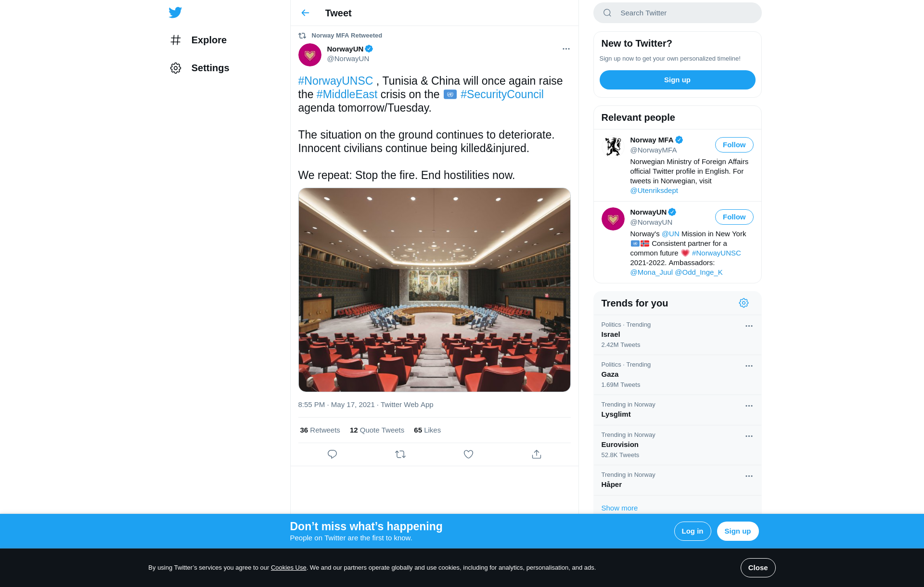Show more trends
This screenshot has height=587, width=924.
(x=619, y=508)
